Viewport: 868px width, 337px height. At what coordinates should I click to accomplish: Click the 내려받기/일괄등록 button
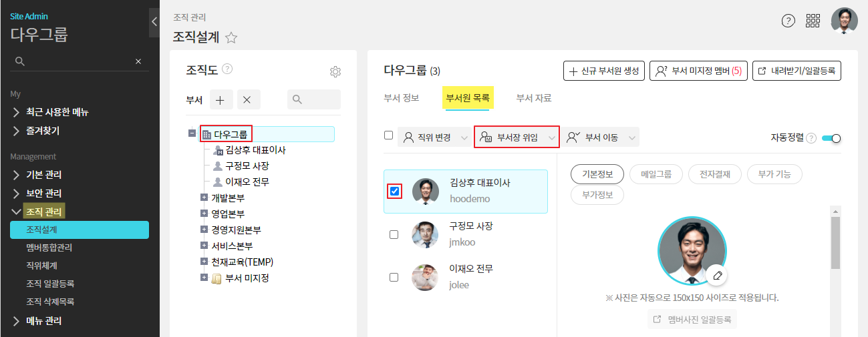tap(797, 71)
